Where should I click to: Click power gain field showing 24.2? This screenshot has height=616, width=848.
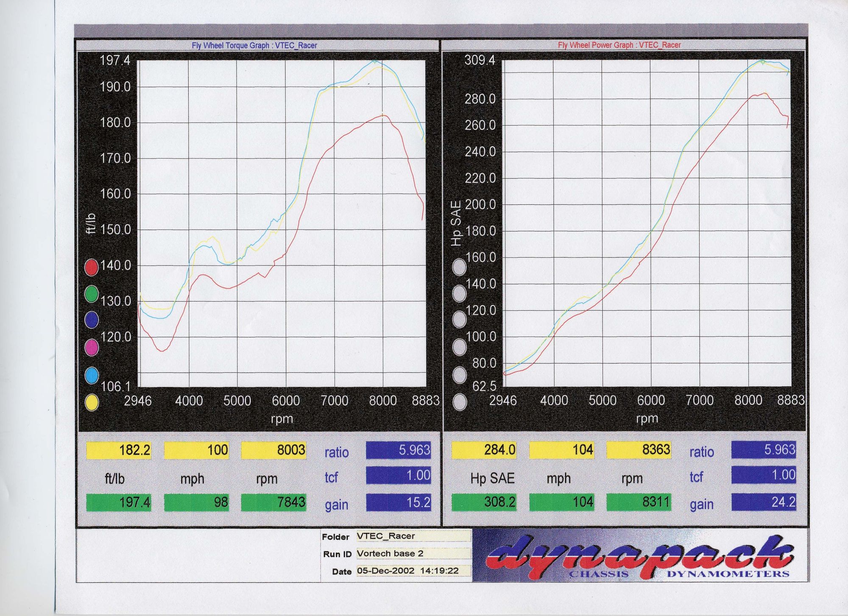coord(763,502)
